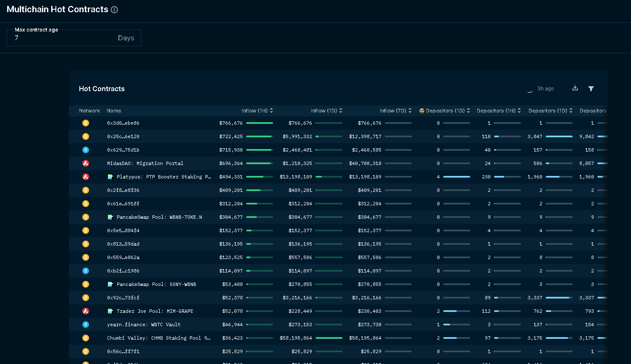Click the BNB network icon for 0x2f8…e8f36
The image size is (631, 364).
click(x=86, y=190)
